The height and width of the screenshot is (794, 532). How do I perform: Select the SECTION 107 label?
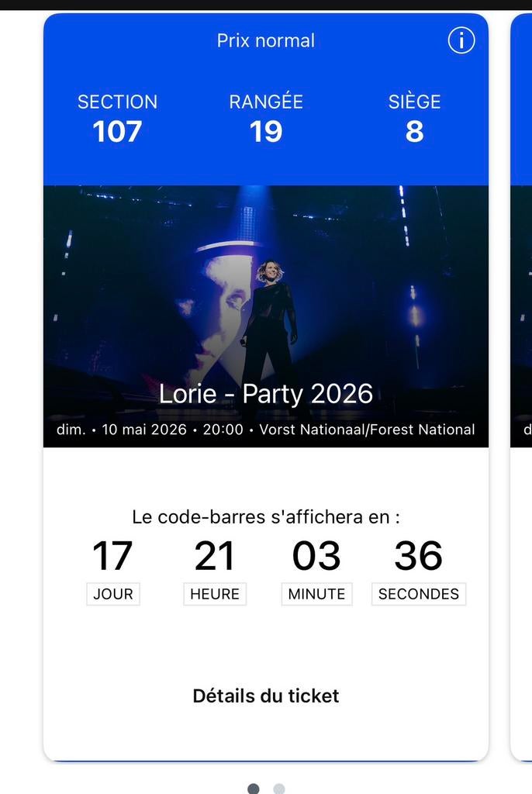[116, 116]
